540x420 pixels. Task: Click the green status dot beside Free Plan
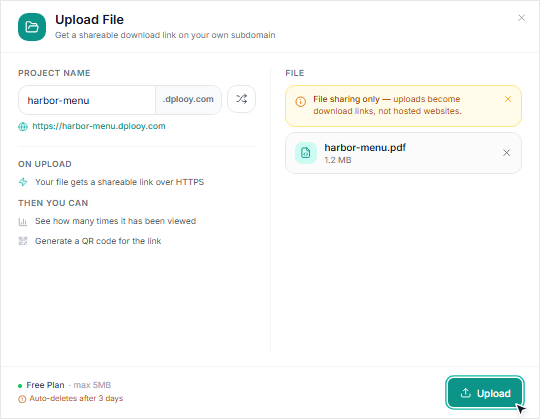pos(20,386)
